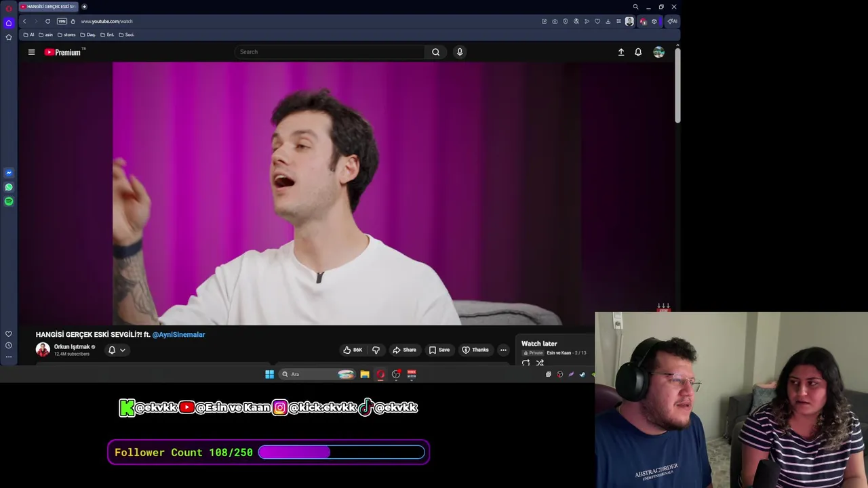This screenshot has height=488, width=868.
Task: Open WhatsApp in the Opera sidebar
Action: click(9, 187)
